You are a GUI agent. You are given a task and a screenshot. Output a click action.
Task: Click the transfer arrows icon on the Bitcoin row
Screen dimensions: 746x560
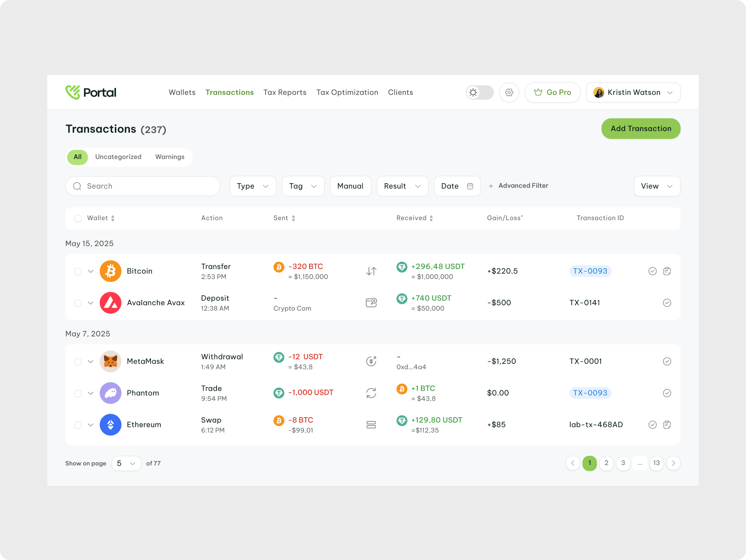tap(371, 271)
